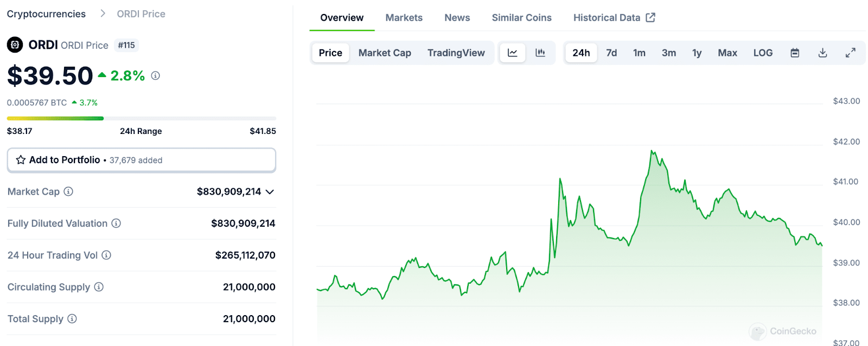This screenshot has height=346, width=868.
Task: Toggle LOG scale on chart
Action: tap(762, 53)
